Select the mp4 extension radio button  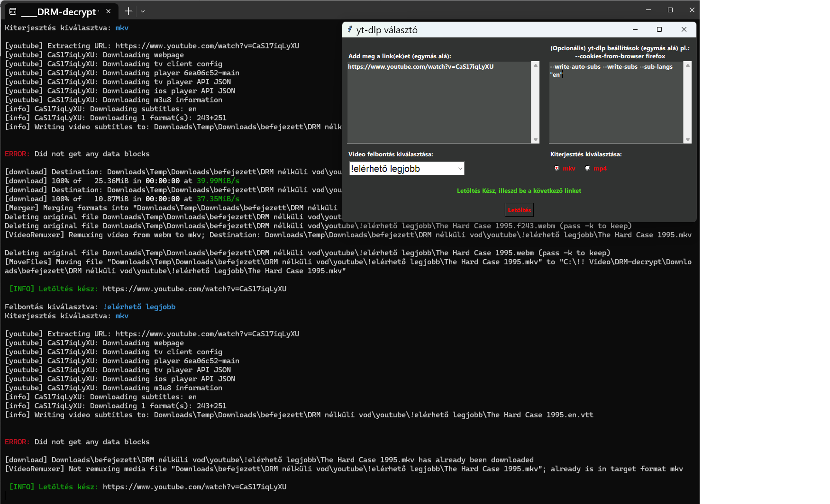point(588,168)
